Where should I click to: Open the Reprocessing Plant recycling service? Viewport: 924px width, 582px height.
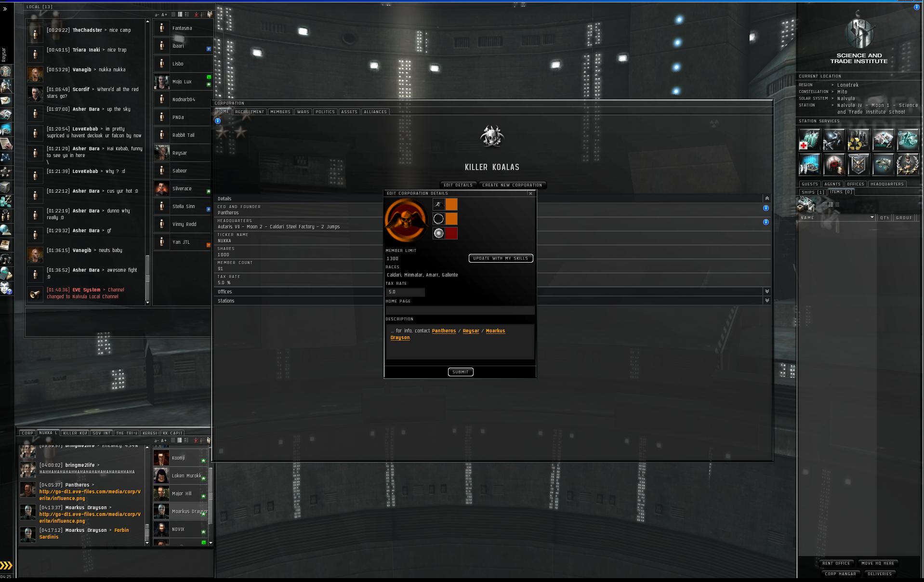click(859, 140)
